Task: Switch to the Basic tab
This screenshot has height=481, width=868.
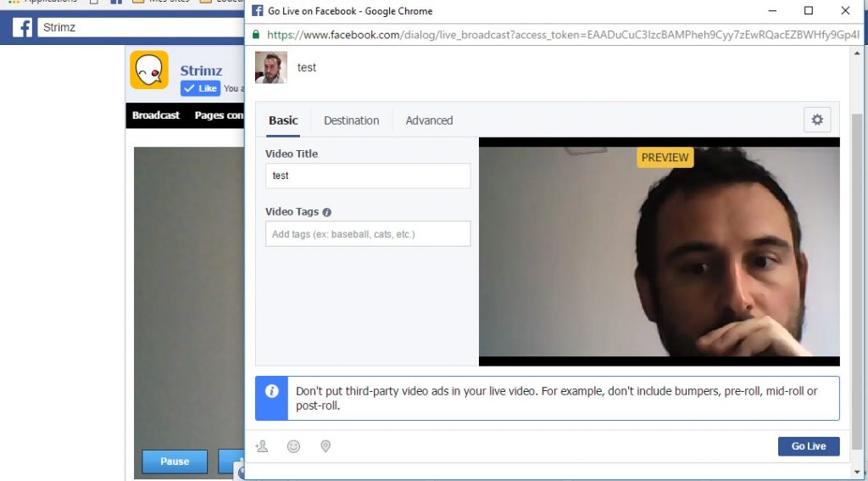Action: [x=283, y=120]
